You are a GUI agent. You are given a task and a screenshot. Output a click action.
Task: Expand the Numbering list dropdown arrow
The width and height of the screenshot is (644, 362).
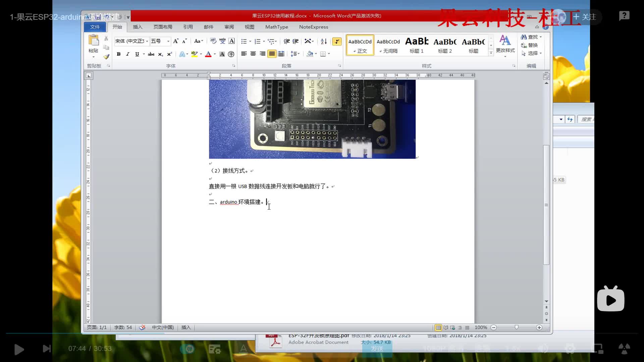point(264,42)
